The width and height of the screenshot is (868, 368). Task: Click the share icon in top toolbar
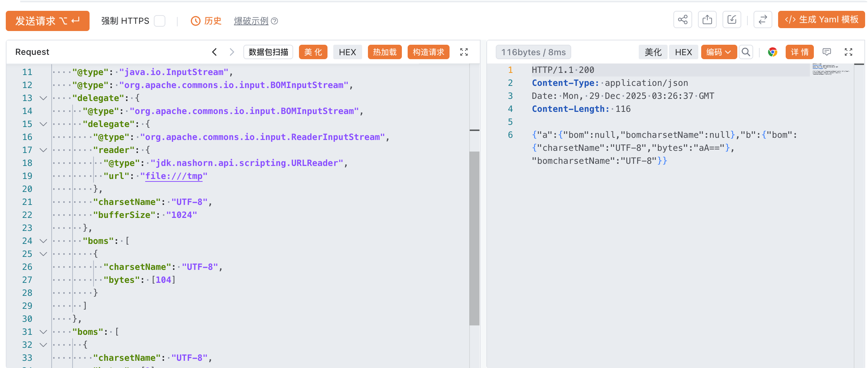click(683, 19)
